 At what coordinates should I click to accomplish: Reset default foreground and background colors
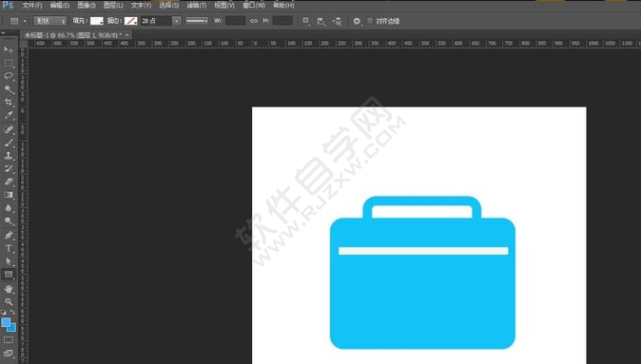tap(4, 313)
